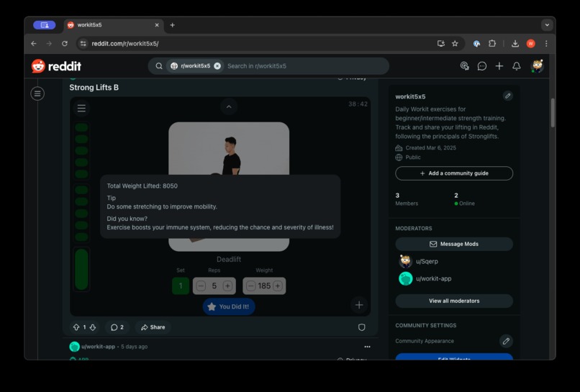Open comments with count 2

[x=117, y=327]
